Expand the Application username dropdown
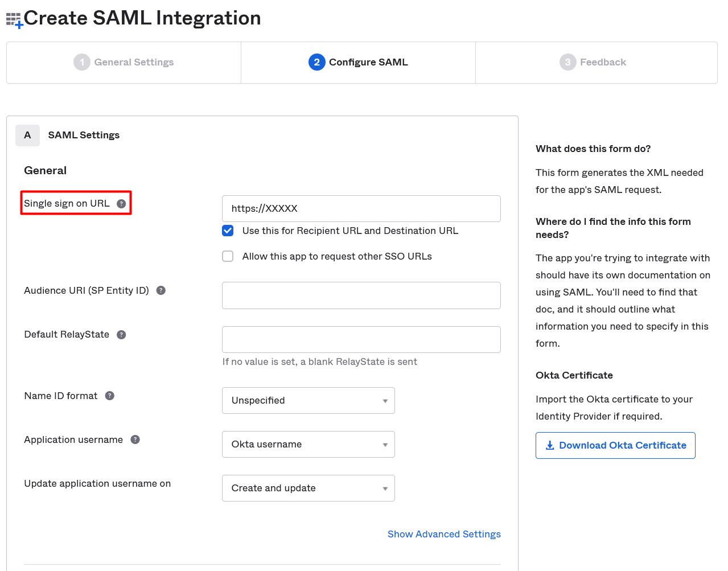The width and height of the screenshot is (728, 571). tap(308, 445)
